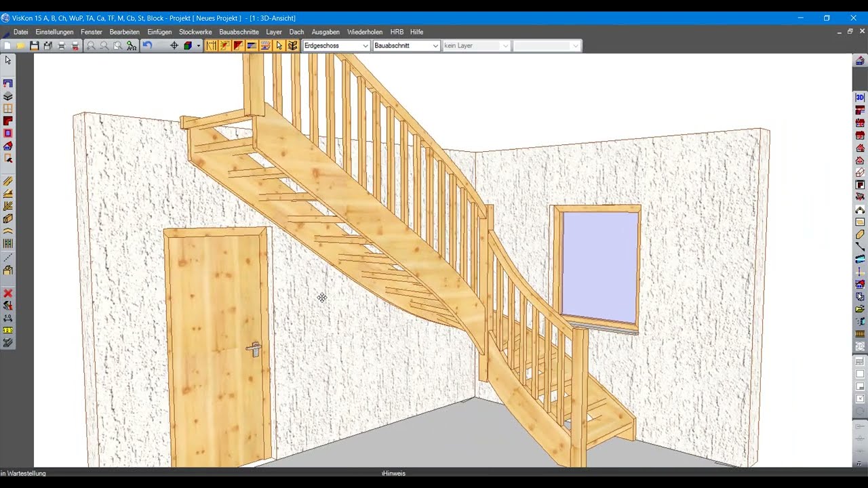Image resolution: width=868 pixels, height=488 pixels.
Task: Click the crosshair center-view icon
Action: (x=174, y=45)
